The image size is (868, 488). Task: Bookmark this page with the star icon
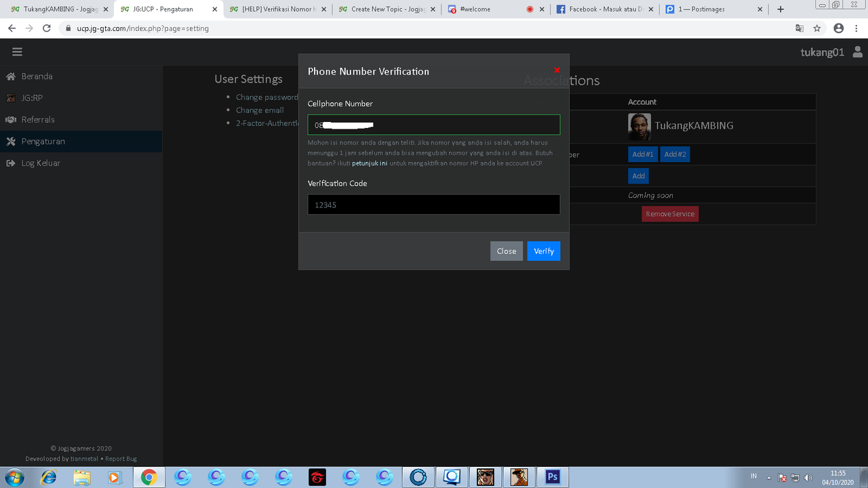[817, 28]
